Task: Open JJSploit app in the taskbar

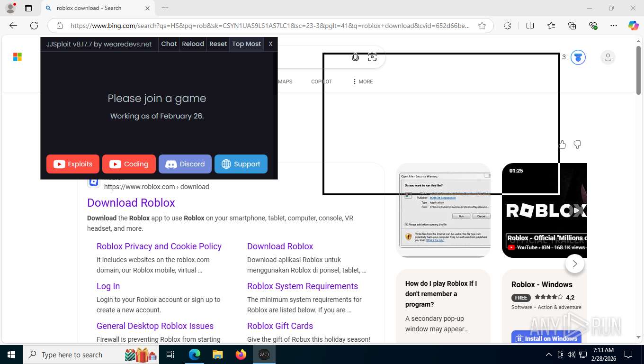Action: pyautogui.click(x=264, y=355)
